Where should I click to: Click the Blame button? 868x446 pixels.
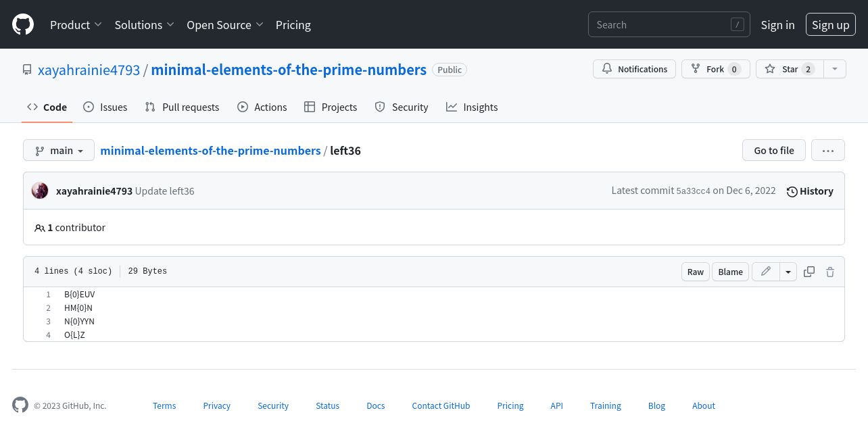730,272
